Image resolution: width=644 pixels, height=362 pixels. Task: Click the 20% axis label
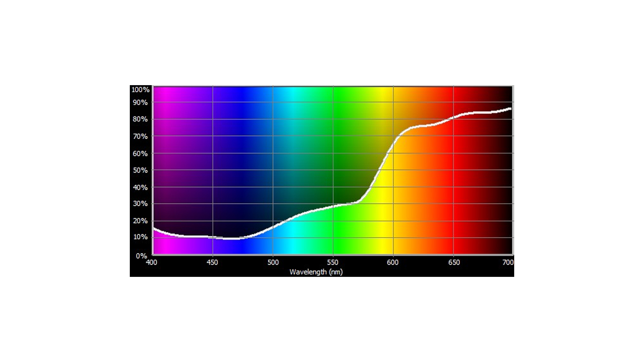pos(141,221)
